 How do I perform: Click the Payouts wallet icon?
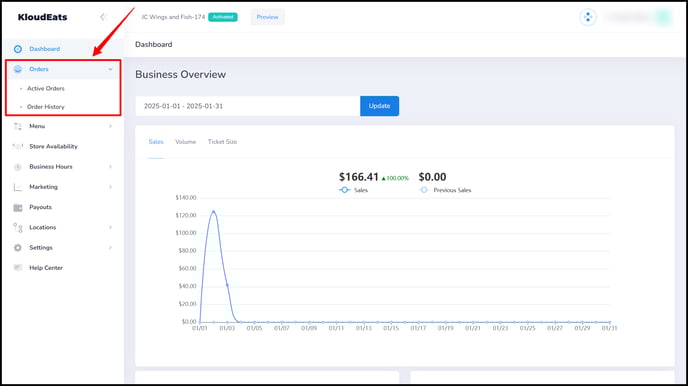click(18, 207)
